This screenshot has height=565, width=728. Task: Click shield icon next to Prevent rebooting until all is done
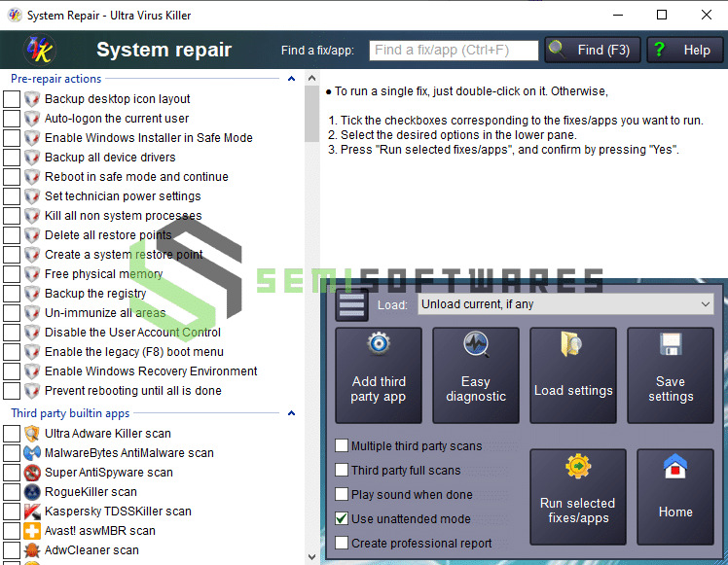coord(32,391)
